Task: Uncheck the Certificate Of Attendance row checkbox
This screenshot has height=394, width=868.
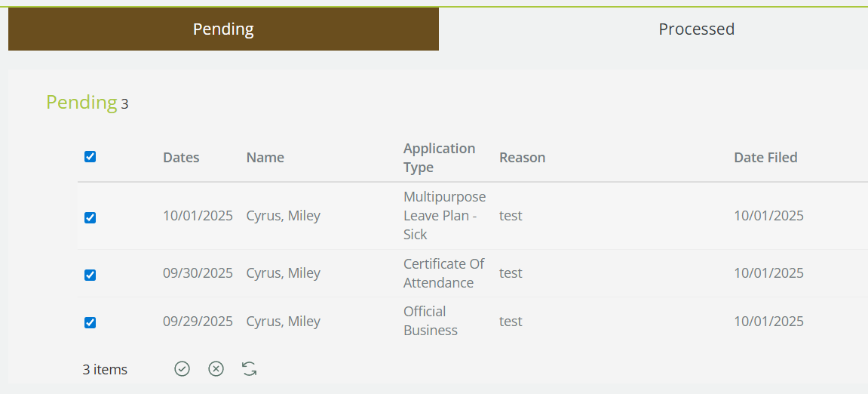Action: coord(90,275)
